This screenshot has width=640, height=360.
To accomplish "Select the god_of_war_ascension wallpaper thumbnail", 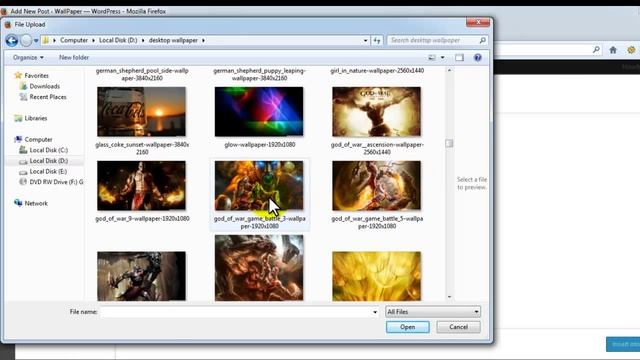I will 376,111.
